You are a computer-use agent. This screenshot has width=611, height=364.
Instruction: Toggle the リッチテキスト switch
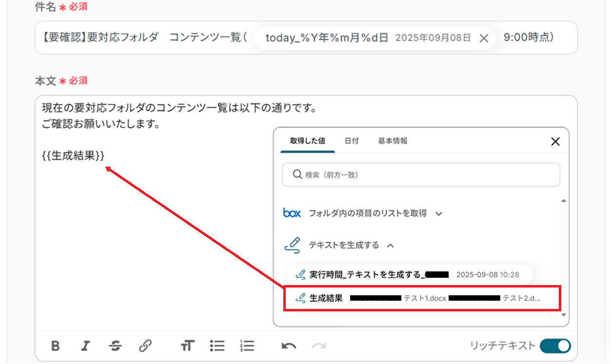tap(555, 346)
